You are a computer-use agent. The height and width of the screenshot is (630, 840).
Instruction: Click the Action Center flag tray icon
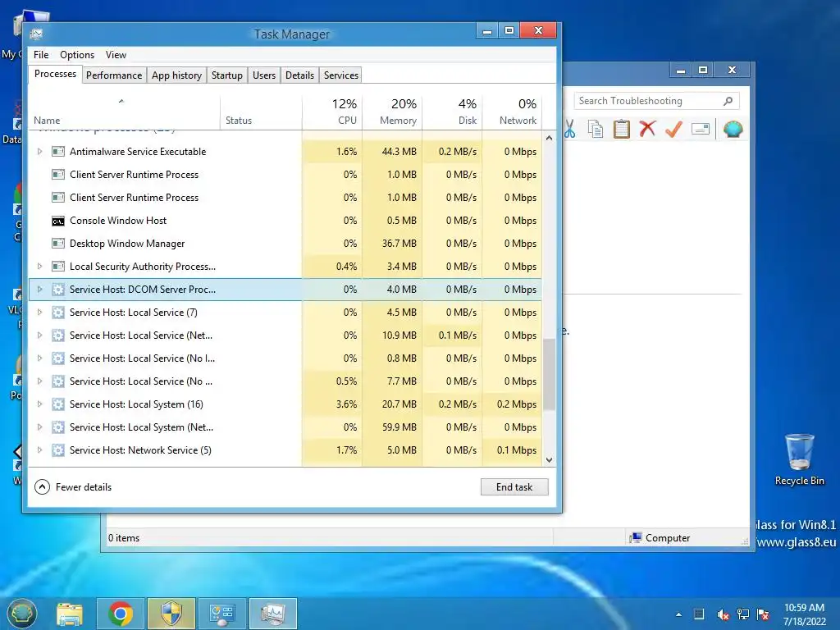coord(763,614)
